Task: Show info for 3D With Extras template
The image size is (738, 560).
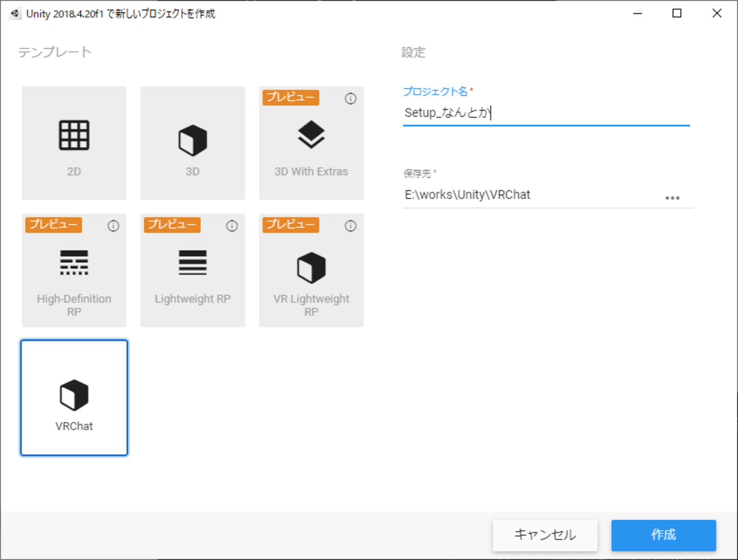Action: click(x=351, y=99)
